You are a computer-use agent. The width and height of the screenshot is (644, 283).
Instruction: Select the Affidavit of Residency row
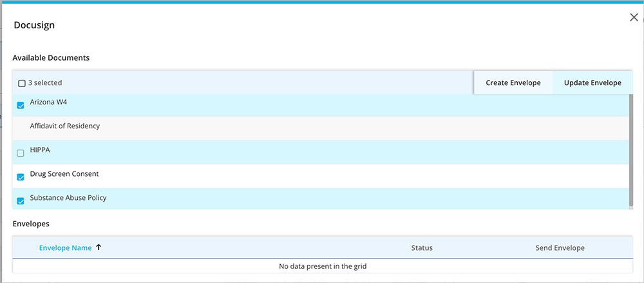pyautogui.click(x=320, y=128)
